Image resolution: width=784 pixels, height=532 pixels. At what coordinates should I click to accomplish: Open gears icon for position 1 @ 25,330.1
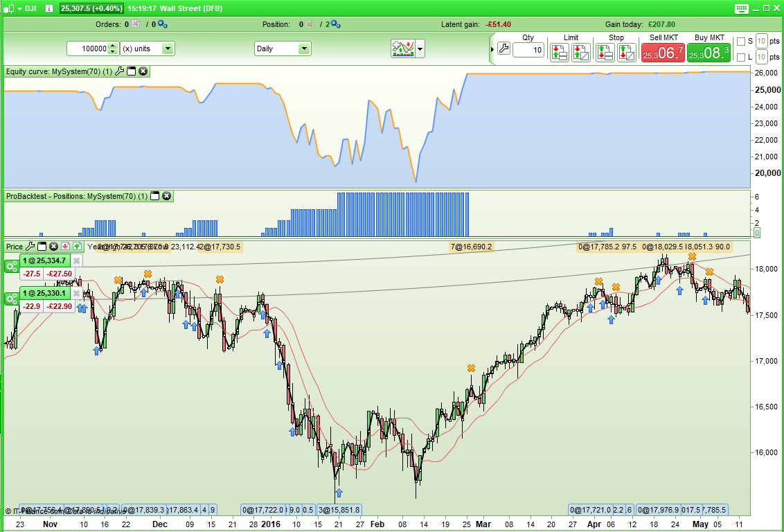pos(12,299)
